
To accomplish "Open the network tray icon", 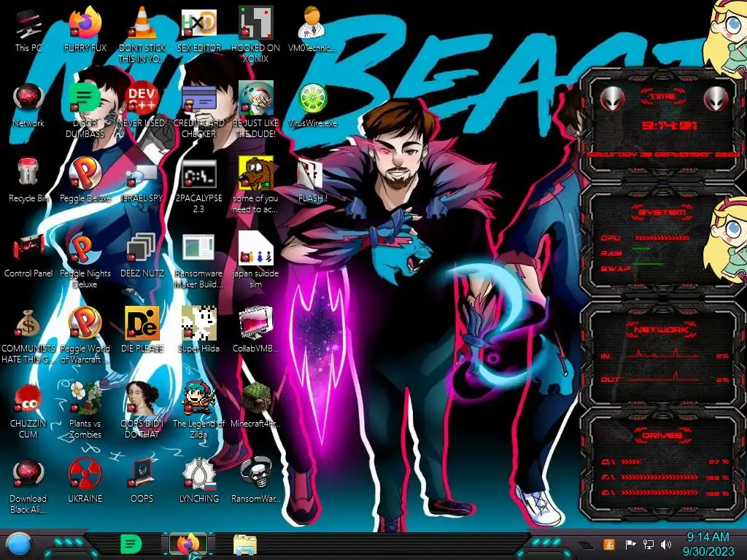I will pyautogui.click(x=649, y=544).
